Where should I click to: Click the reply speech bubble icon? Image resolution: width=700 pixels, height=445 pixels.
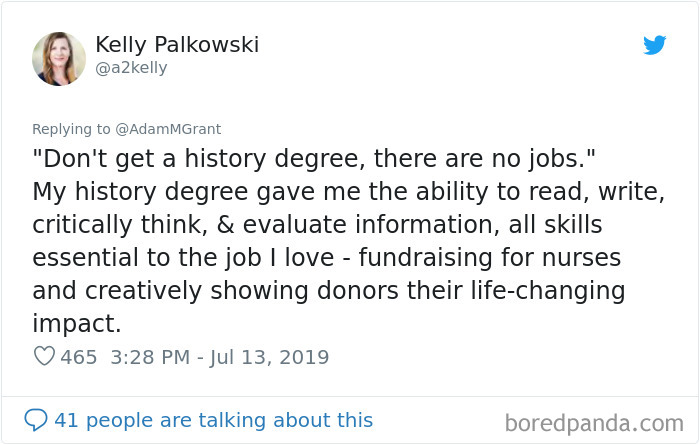click(x=36, y=420)
